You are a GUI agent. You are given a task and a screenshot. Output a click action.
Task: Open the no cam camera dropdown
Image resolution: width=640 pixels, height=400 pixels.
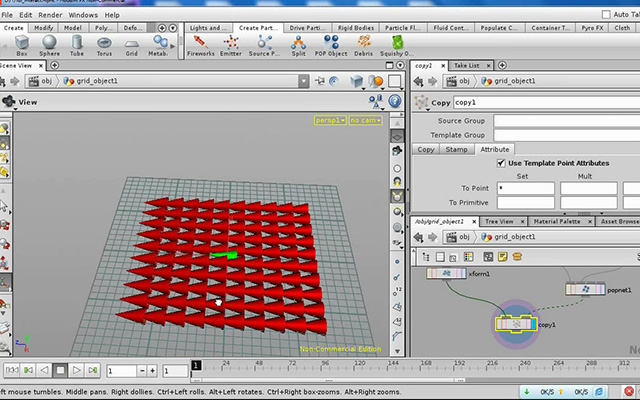pos(365,120)
